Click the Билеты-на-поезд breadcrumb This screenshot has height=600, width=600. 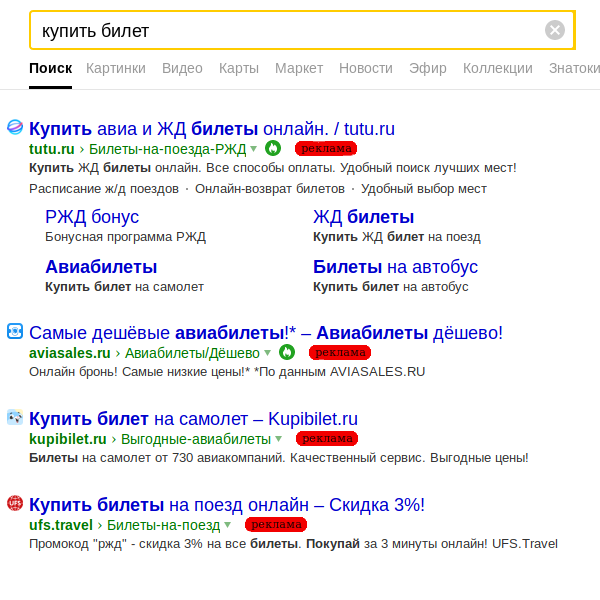[164, 525]
